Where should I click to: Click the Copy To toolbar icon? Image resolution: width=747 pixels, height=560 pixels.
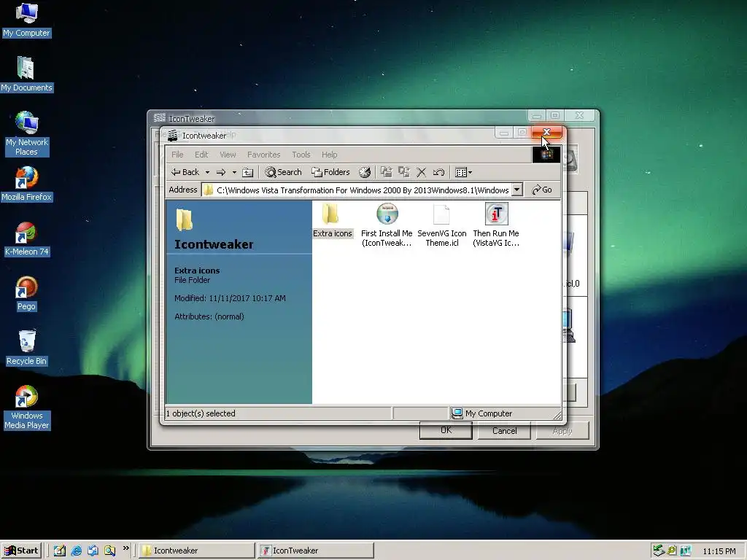tap(404, 172)
